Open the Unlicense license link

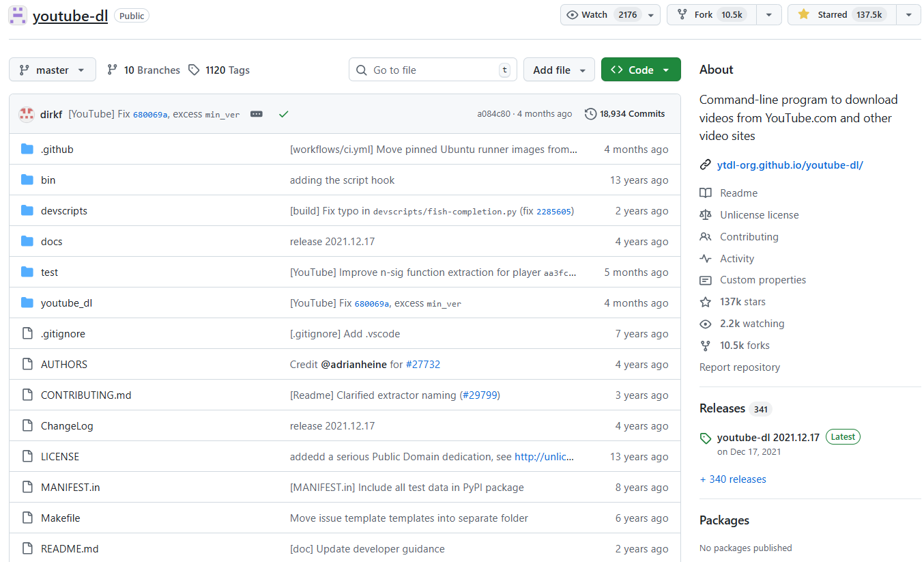click(x=759, y=215)
